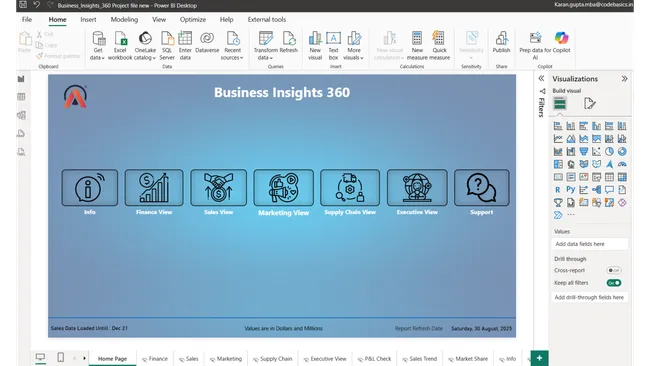Screen dimensions: 650x366
Task: Switch to the Format visual pane
Action: tap(589, 103)
